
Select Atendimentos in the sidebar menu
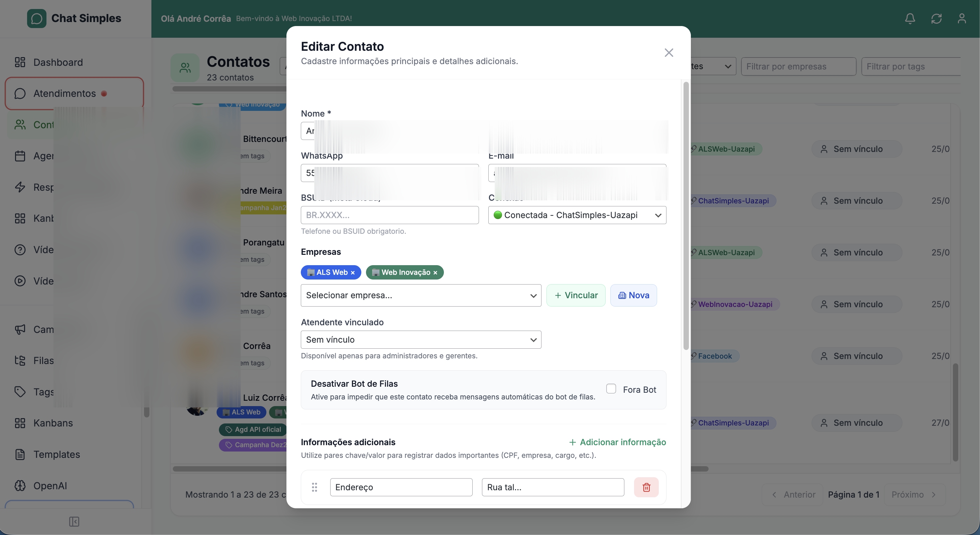[64, 93]
